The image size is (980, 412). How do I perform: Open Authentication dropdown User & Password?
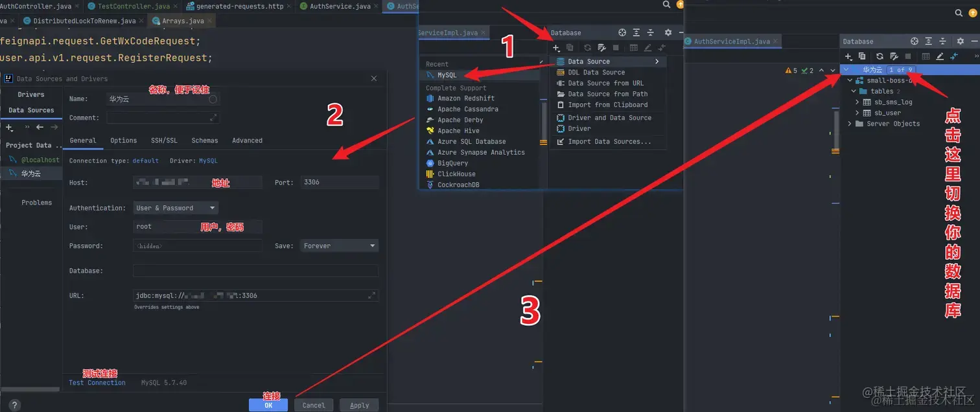176,208
